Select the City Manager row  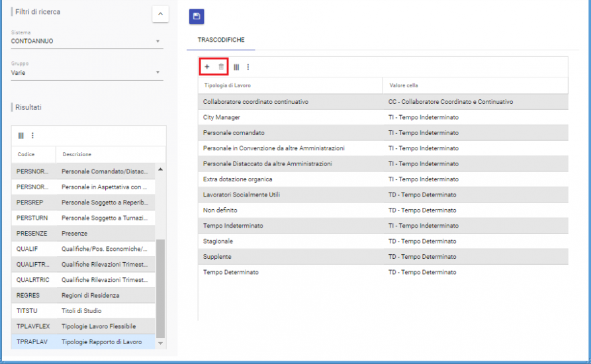click(222, 117)
